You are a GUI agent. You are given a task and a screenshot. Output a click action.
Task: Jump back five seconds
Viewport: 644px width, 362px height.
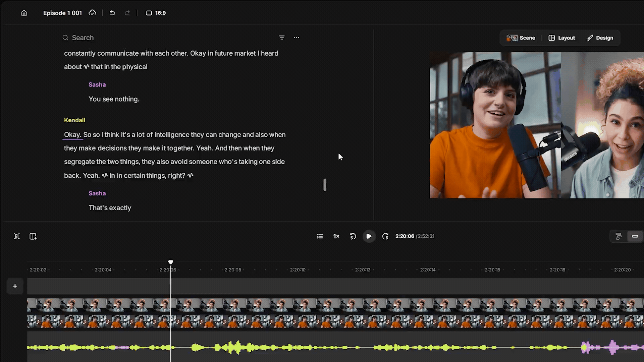tap(353, 236)
